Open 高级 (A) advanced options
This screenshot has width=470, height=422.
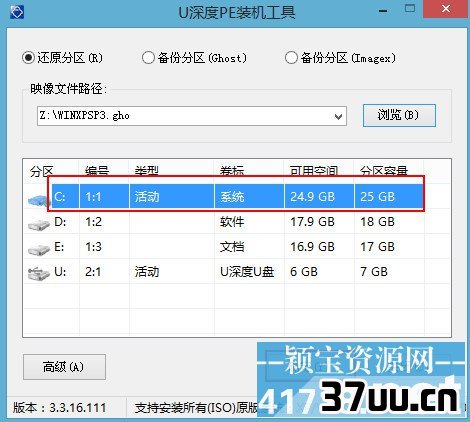point(64,367)
